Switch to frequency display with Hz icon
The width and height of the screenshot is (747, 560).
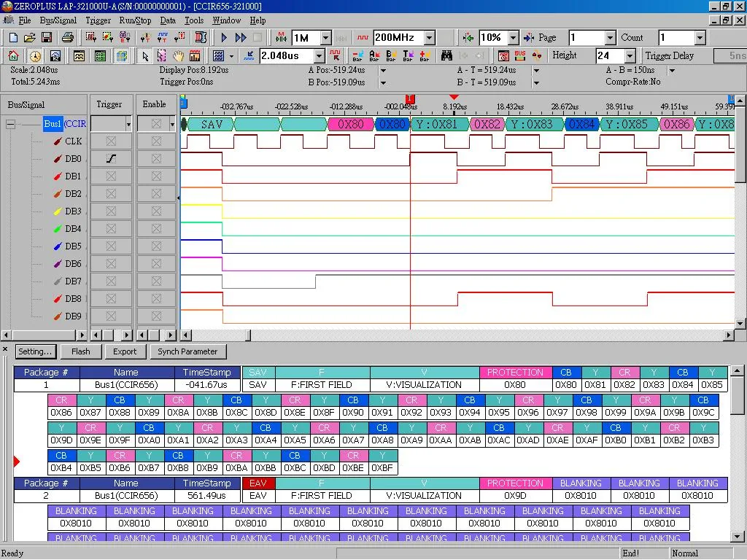click(55, 55)
